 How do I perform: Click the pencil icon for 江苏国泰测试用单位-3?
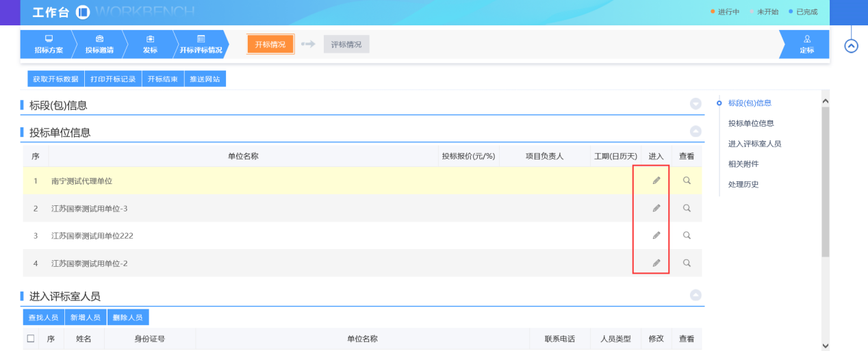coord(656,208)
